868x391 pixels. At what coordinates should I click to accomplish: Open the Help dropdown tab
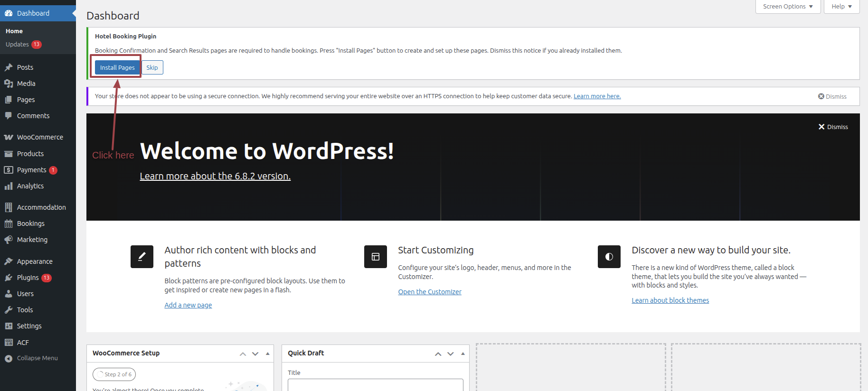point(842,7)
